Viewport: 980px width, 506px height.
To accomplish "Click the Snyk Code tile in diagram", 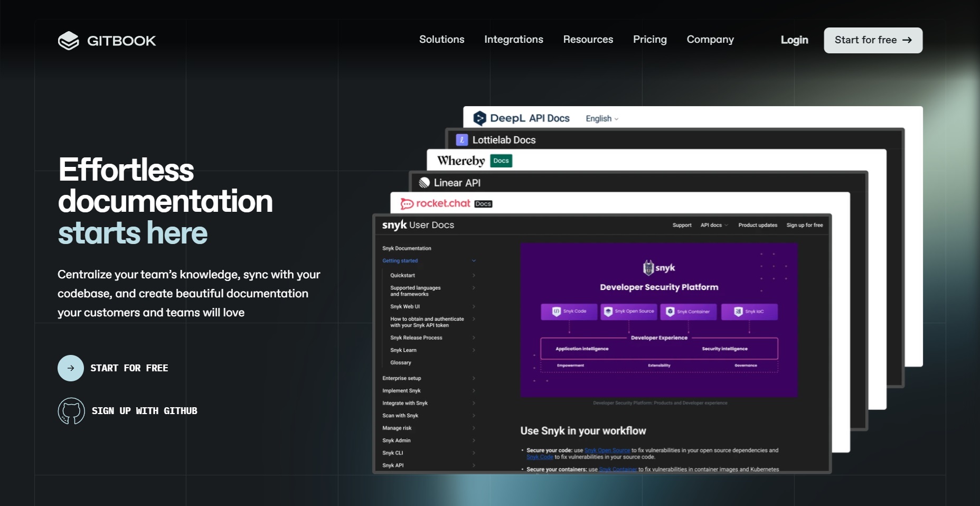I will (x=569, y=312).
